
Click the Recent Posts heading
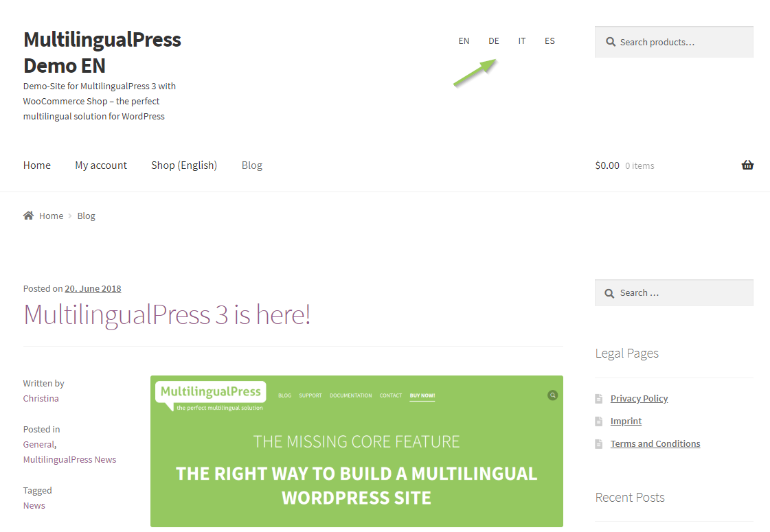630,497
